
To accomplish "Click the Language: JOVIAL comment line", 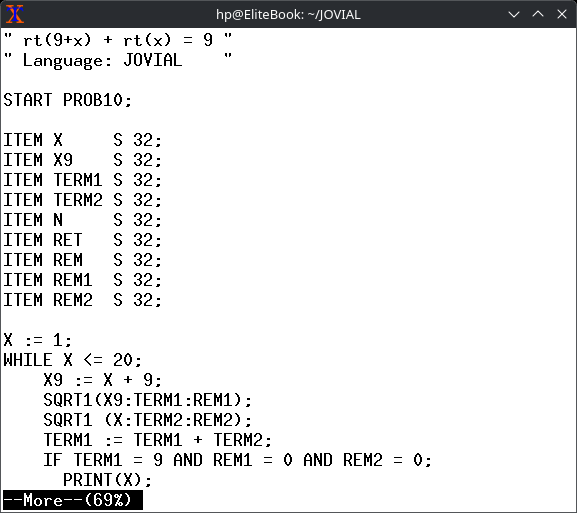I will click(118, 60).
